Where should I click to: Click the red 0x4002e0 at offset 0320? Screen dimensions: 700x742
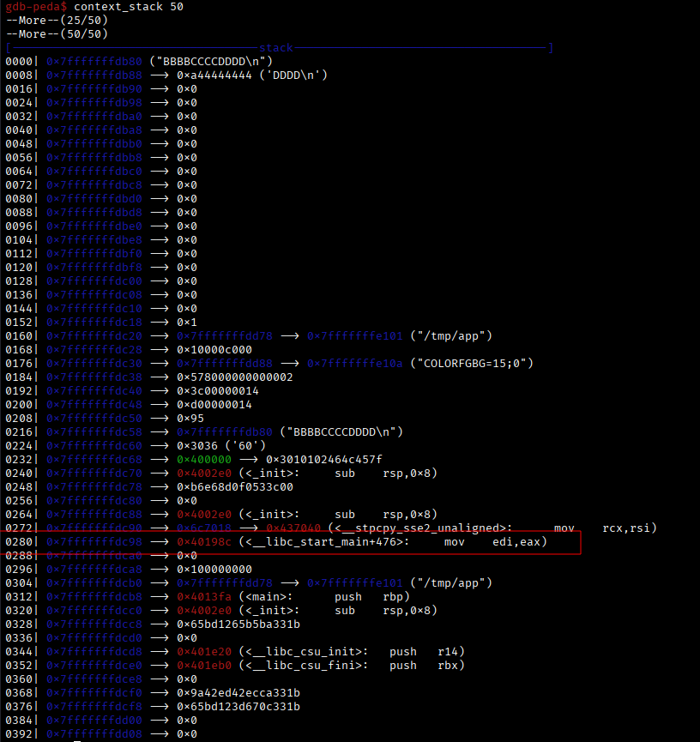[x=204, y=611]
